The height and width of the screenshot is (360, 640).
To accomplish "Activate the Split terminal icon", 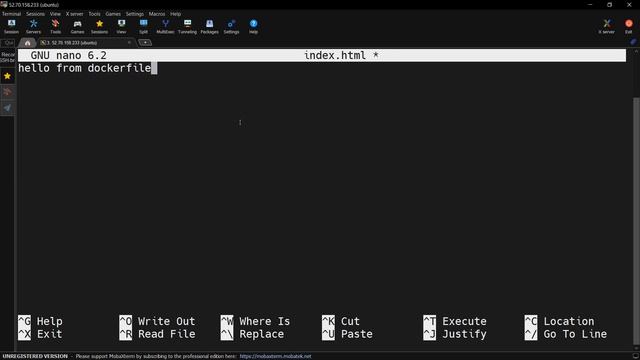I will click(143, 27).
